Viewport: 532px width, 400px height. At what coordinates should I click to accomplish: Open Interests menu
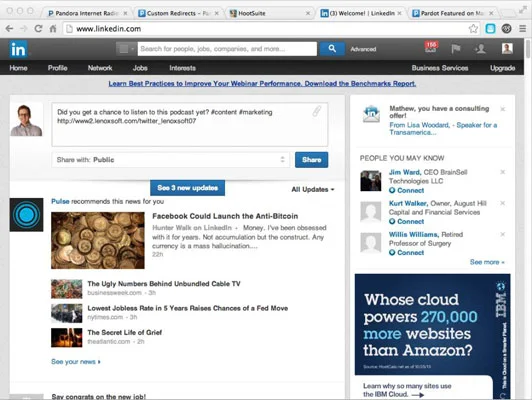tap(183, 68)
